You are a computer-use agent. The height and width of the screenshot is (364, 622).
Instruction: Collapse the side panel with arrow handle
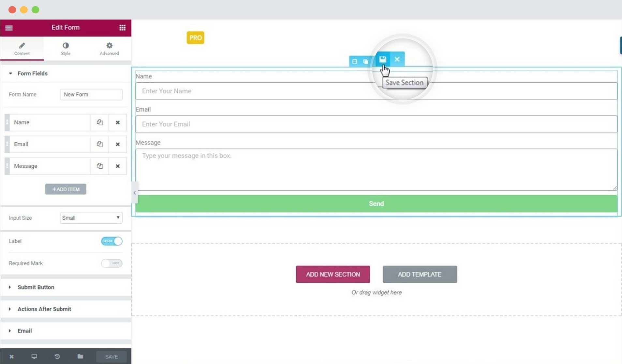click(x=135, y=193)
